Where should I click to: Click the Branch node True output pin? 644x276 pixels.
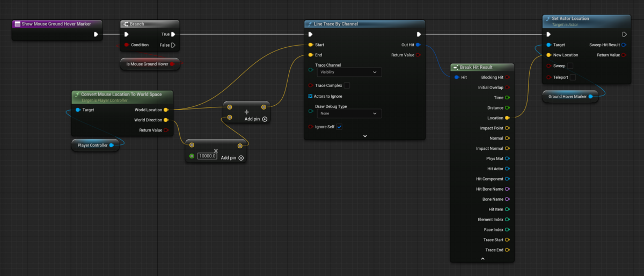[x=173, y=34]
